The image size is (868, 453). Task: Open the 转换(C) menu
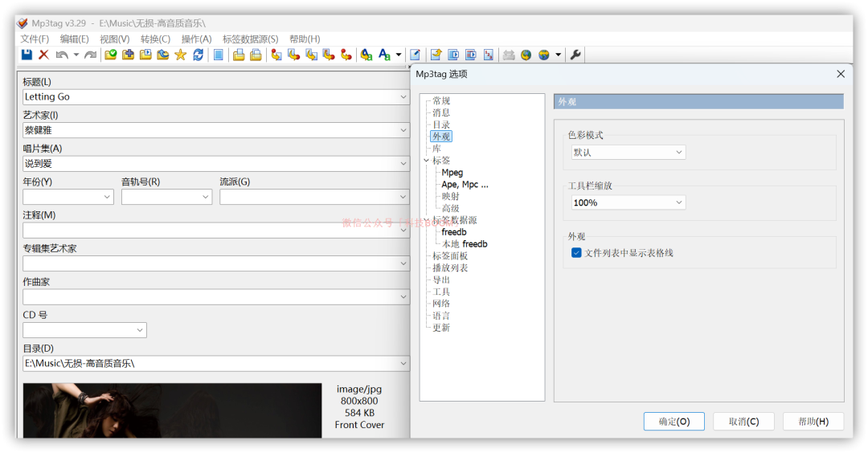[x=156, y=39]
